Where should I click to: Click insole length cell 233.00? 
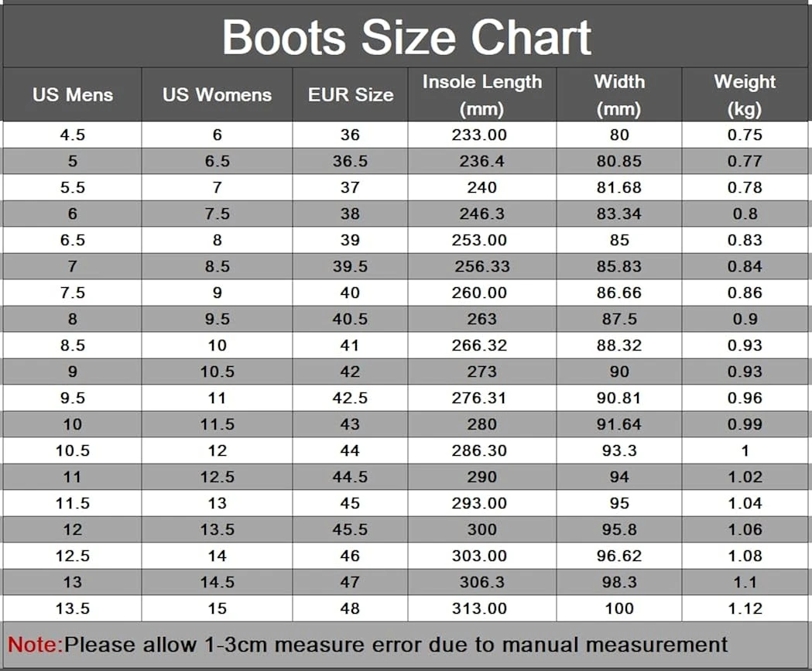click(480, 135)
